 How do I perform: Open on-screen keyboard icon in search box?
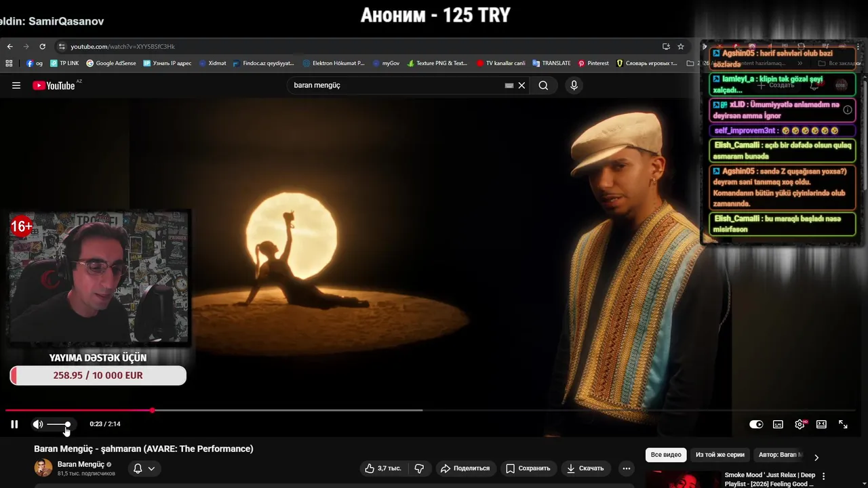point(509,85)
